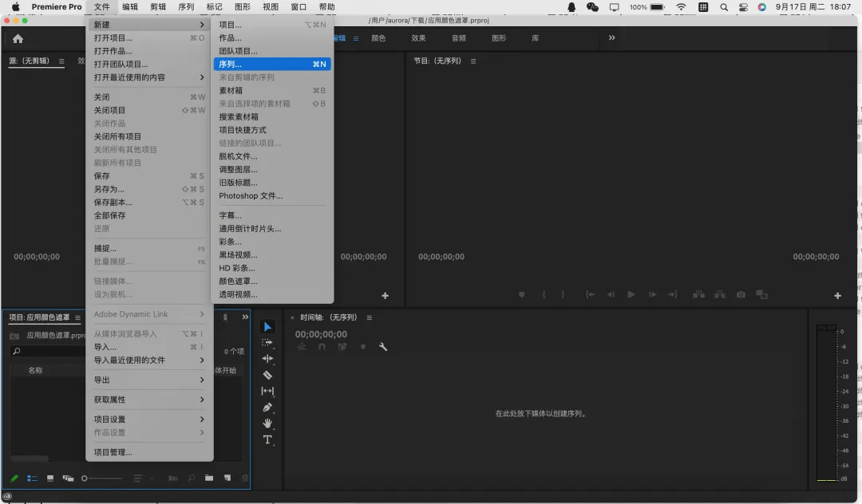
Task: Click the Project panel search field
Action: click(x=49, y=352)
